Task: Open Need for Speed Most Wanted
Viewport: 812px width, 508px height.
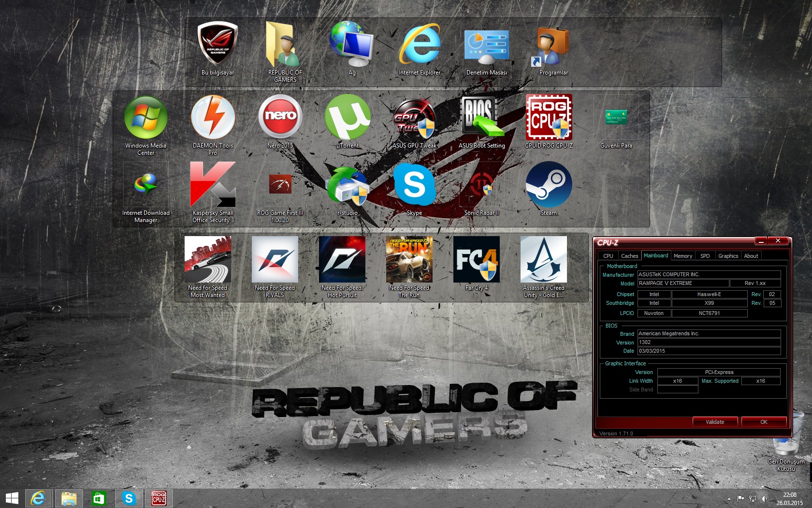Action: point(207,260)
